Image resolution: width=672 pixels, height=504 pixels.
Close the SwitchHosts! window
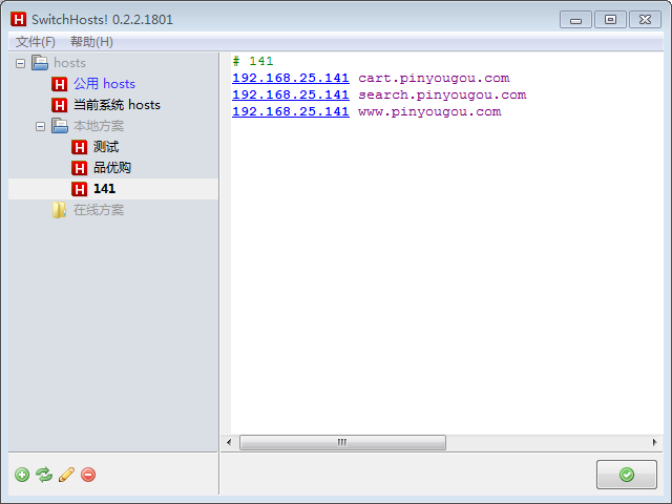645,20
